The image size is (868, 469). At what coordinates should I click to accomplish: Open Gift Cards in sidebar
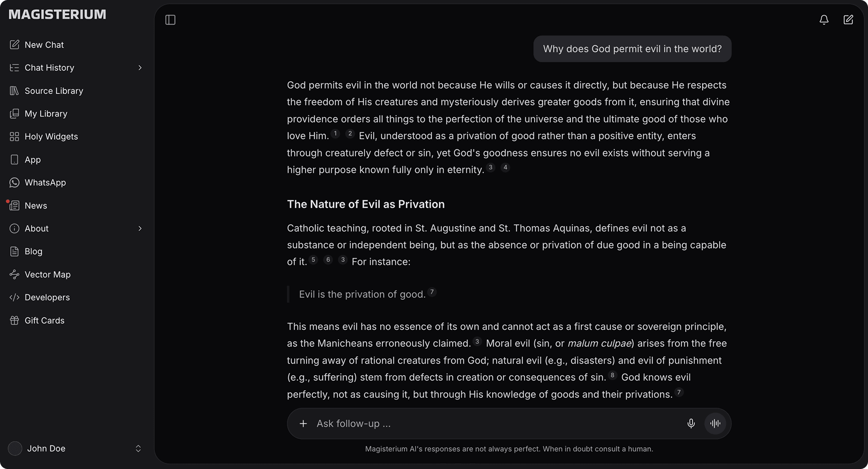coord(44,320)
